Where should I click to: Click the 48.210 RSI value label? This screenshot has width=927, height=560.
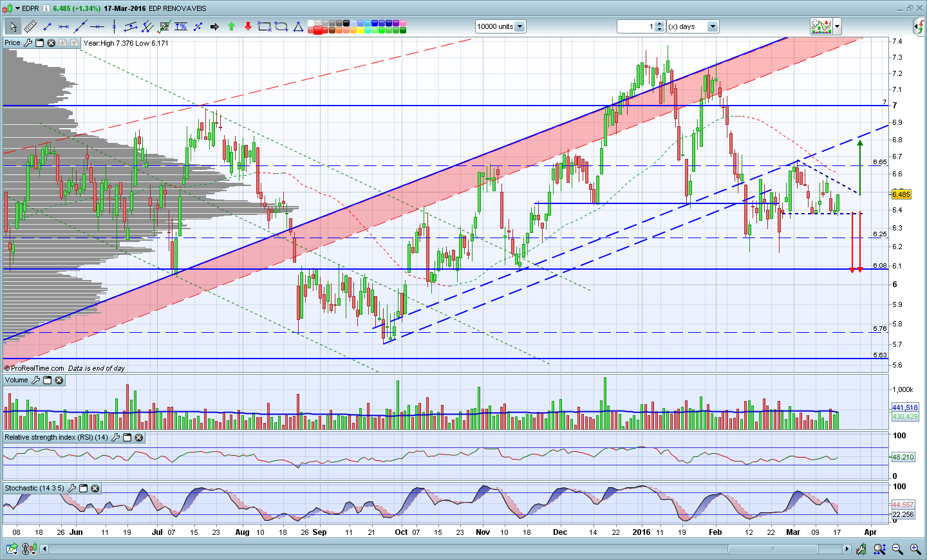point(903,457)
